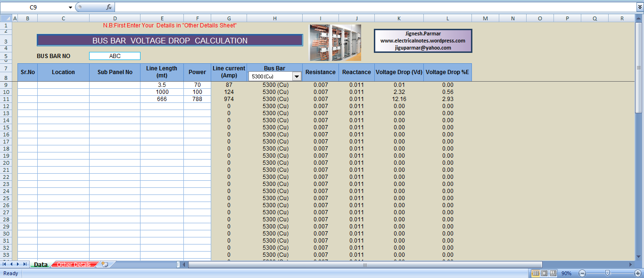The width and height of the screenshot is (644, 278).
Task: Click the Zoom Out minus button
Action: 582,273
